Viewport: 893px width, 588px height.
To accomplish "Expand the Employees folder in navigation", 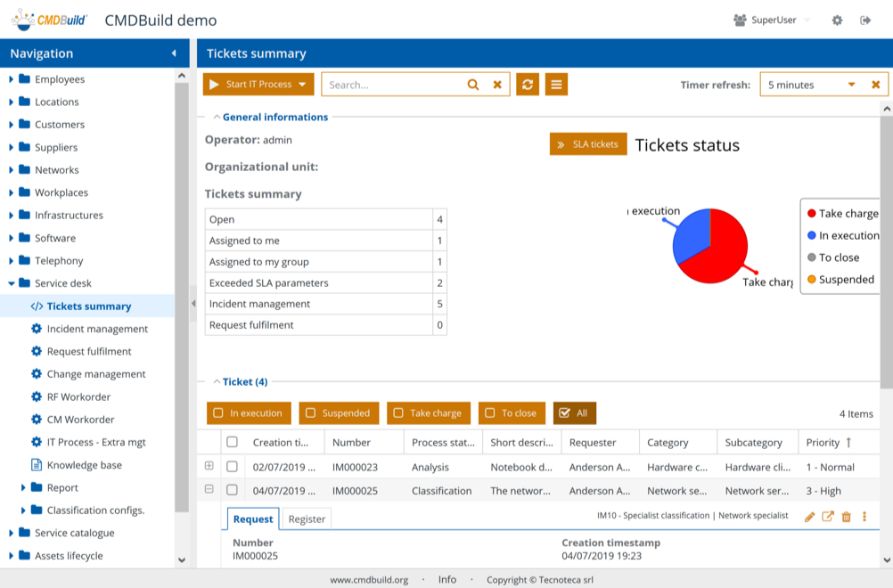I will tap(12, 79).
